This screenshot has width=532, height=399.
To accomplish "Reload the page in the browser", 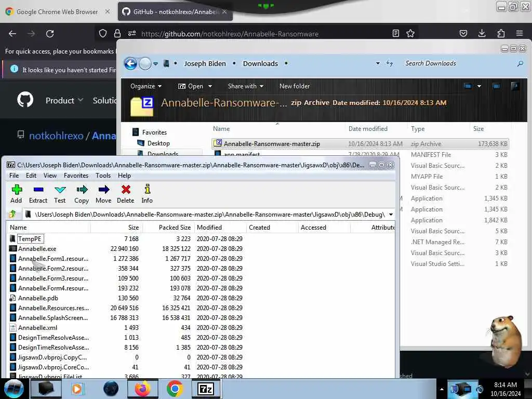I will 50,34.
